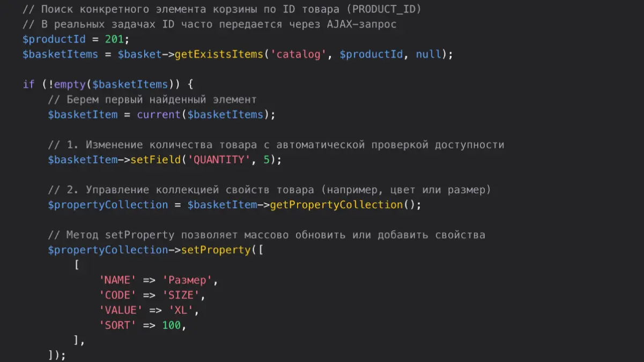
Task: Click the getExistsItems method call
Action: tap(219, 54)
